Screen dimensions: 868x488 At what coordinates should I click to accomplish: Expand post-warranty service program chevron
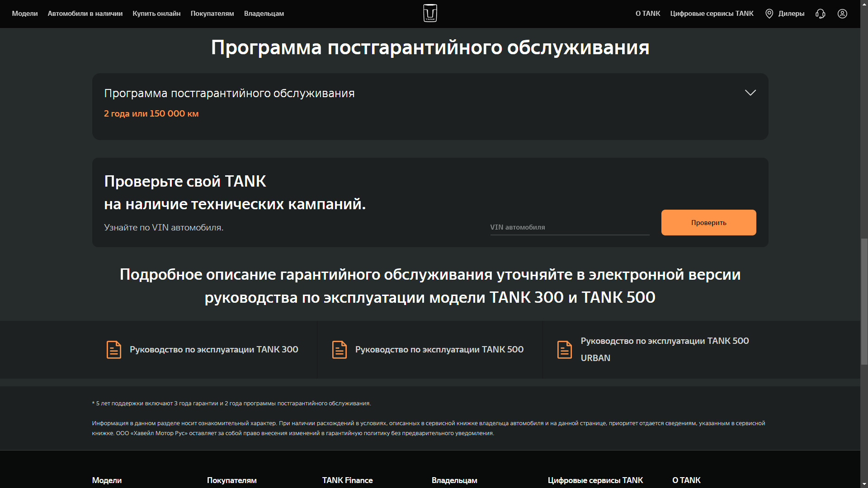(750, 93)
